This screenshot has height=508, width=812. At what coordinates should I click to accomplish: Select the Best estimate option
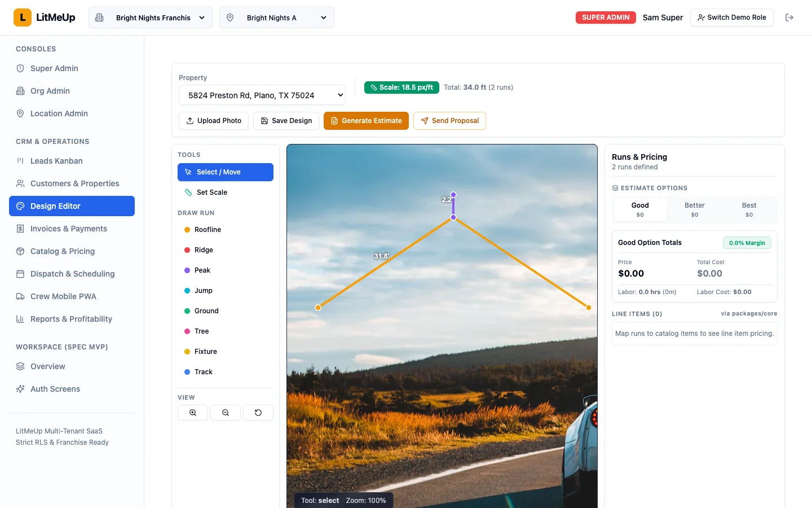749,209
